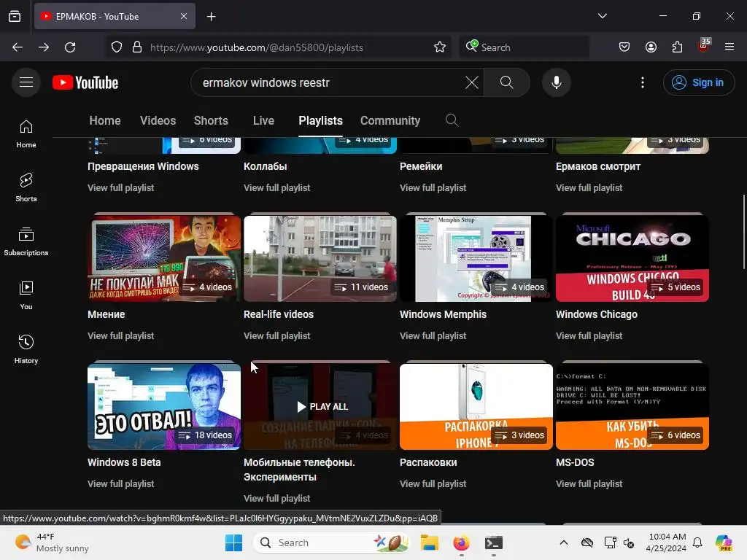747x560 pixels.
Task: Click the Real-life videos title
Action: (x=279, y=314)
